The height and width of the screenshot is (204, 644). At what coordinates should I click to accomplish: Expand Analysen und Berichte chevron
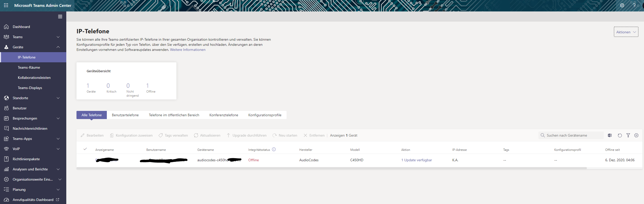click(58, 169)
